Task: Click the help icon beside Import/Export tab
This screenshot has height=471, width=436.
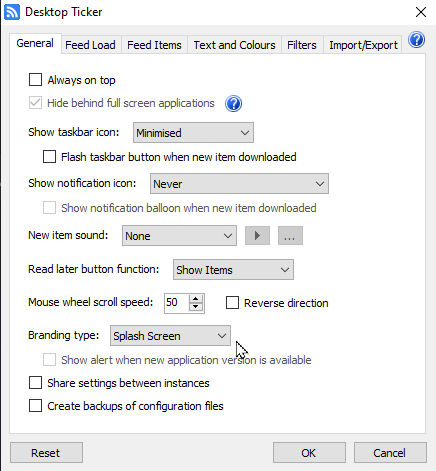Action: tap(416, 40)
